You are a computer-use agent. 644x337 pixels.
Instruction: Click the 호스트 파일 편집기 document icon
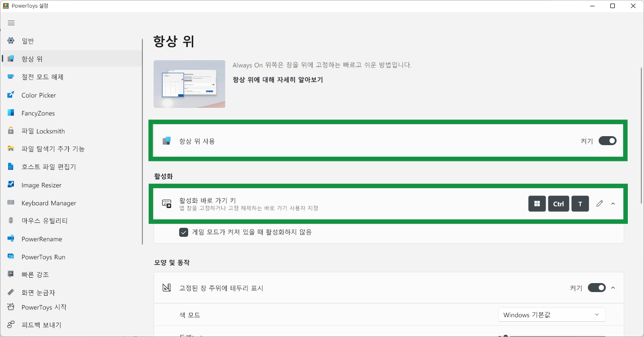point(11,167)
